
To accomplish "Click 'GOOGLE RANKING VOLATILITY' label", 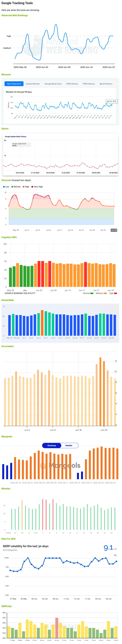I will (x=20, y=293).
